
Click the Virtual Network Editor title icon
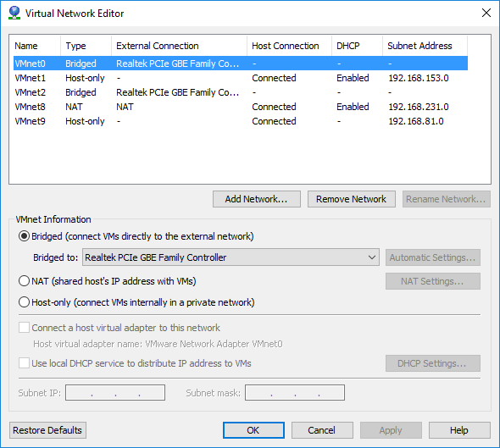pos(14,13)
